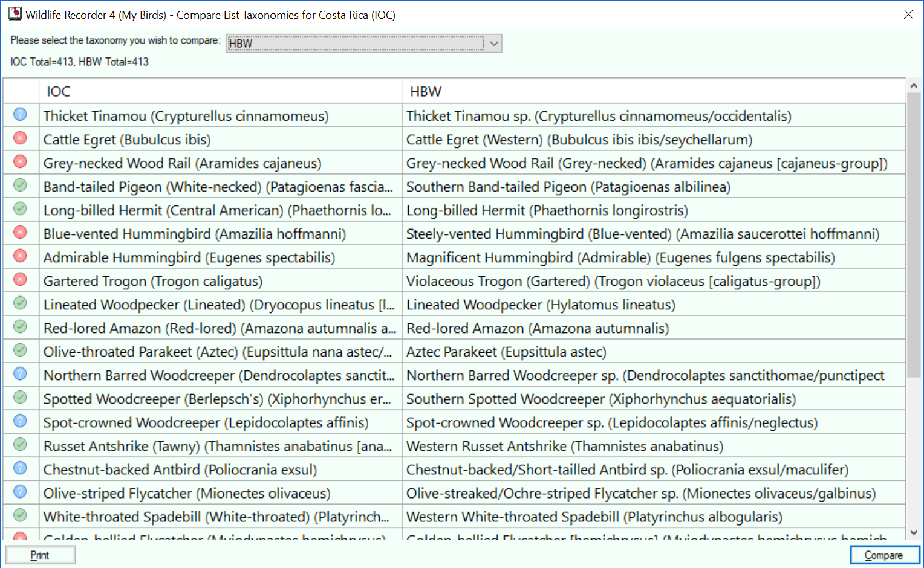This screenshot has width=924, height=568.
Task: Click the blue question icon for Chestnut-backed Antbird
Action: click(x=20, y=468)
